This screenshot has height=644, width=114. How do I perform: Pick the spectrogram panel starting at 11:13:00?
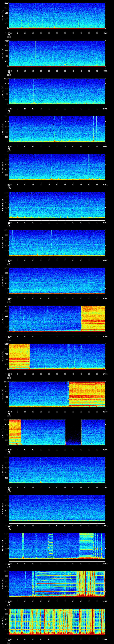(x=57, y=243)
